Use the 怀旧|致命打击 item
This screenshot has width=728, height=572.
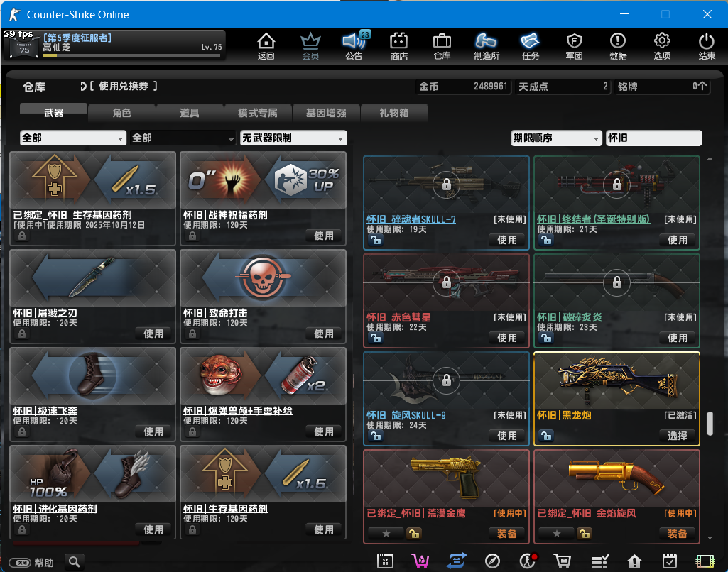click(x=324, y=334)
